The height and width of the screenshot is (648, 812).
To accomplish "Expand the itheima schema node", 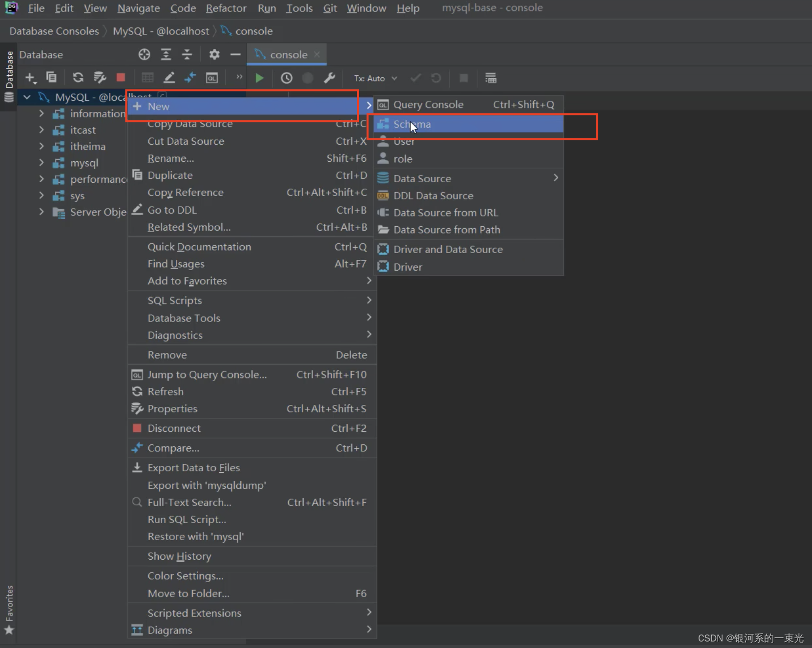I will click(41, 146).
